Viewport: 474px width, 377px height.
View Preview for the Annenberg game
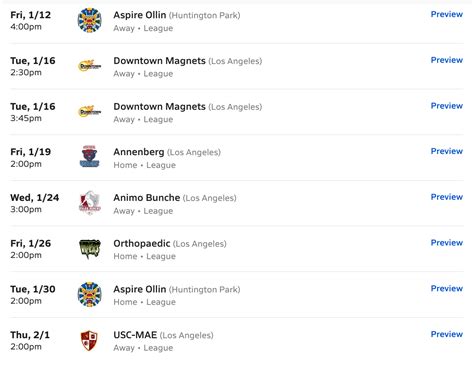pos(446,151)
